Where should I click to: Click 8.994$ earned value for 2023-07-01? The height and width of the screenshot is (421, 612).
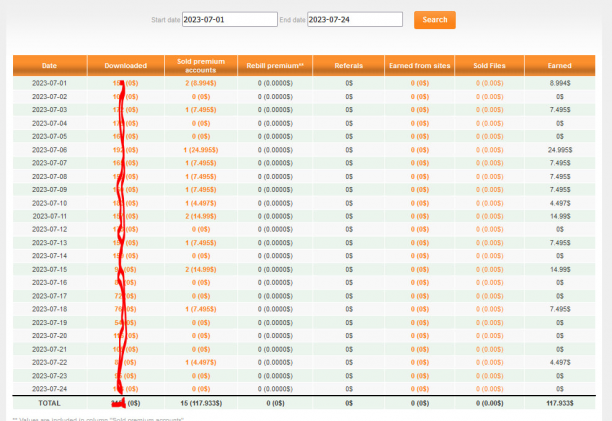(x=560, y=83)
